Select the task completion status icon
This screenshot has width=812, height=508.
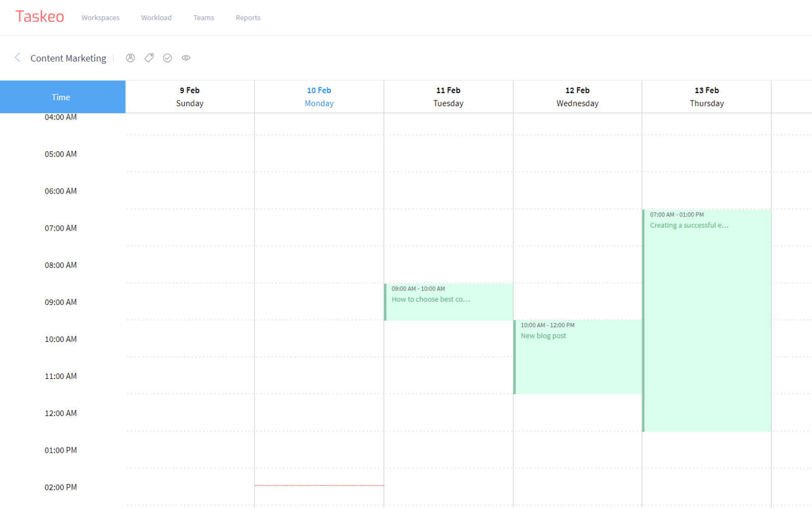(167, 58)
